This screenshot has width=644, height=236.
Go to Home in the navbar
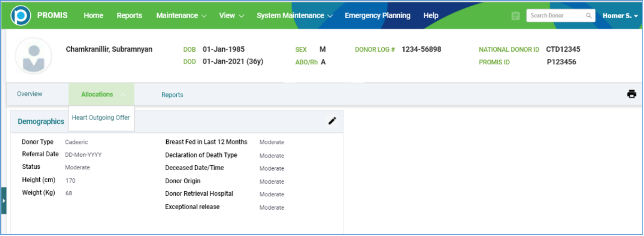tap(93, 16)
